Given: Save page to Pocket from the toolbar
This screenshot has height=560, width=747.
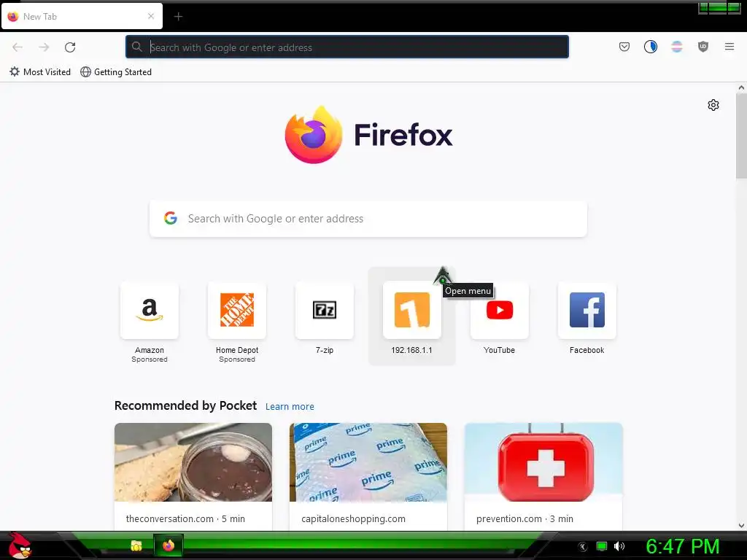Looking at the screenshot, I should (x=624, y=47).
